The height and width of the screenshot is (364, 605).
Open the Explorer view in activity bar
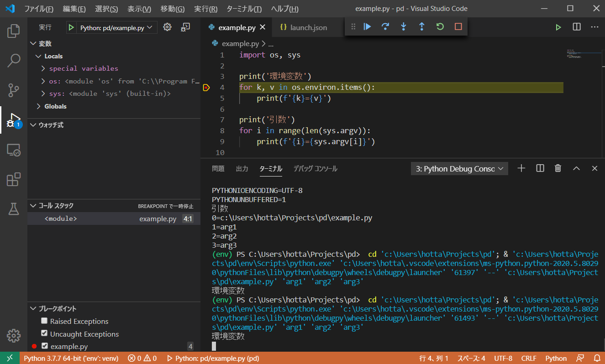coord(14,31)
